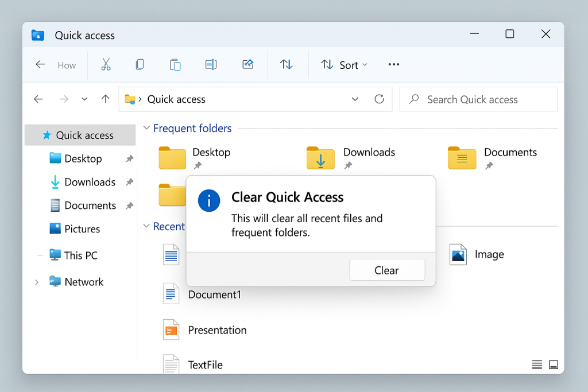
Task: Select Desktop in the navigation pane
Action: pos(83,158)
